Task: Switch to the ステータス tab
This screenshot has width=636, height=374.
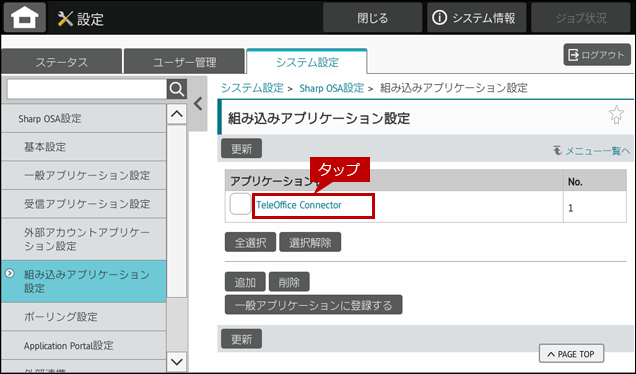Action: (62, 62)
